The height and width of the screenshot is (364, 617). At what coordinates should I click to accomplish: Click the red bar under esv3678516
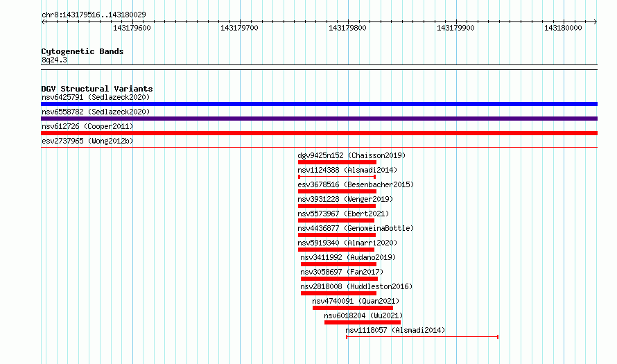tap(337, 191)
